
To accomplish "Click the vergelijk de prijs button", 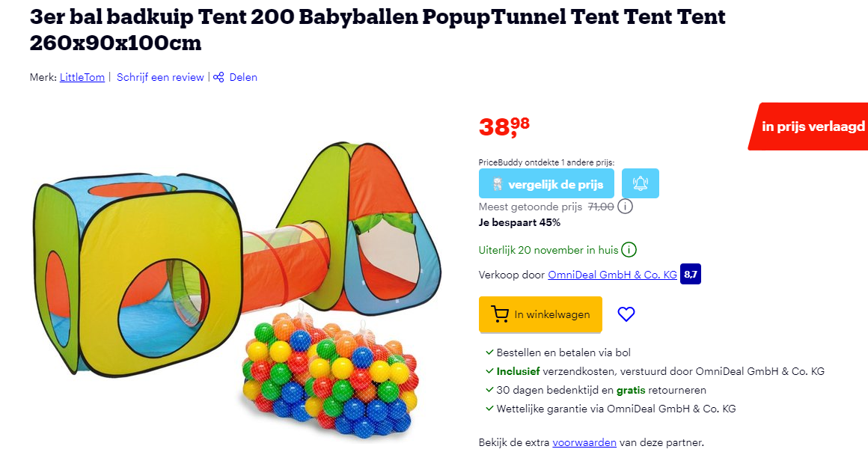I will click(x=546, y=183).
